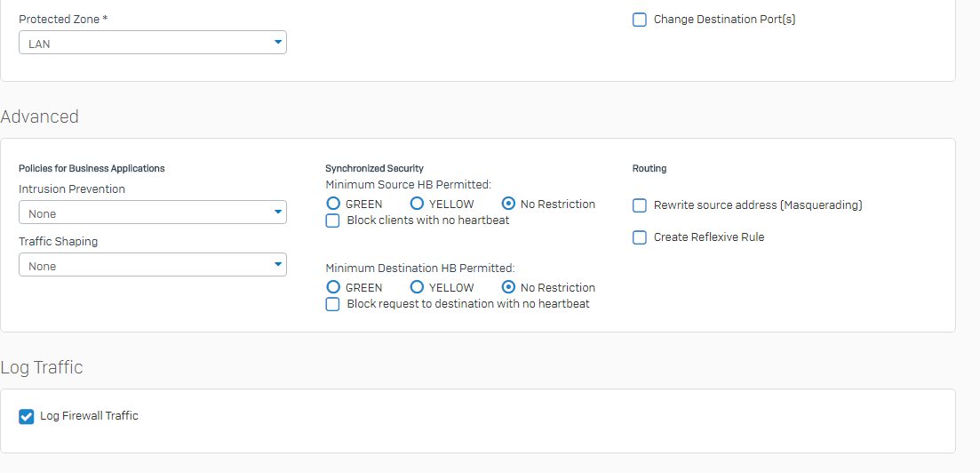
Task: Select GREEN for Minimum Source HB
Action: (x=334, y=204)
